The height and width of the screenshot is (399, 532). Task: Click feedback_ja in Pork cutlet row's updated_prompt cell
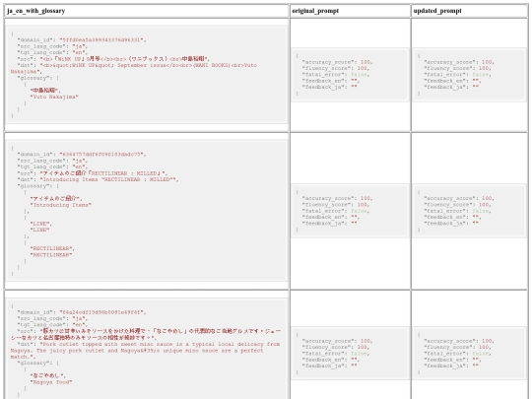(x=451, y=366)
